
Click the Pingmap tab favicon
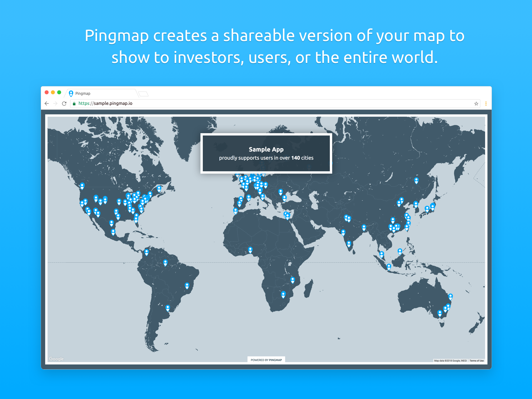(x=71, y=93)
